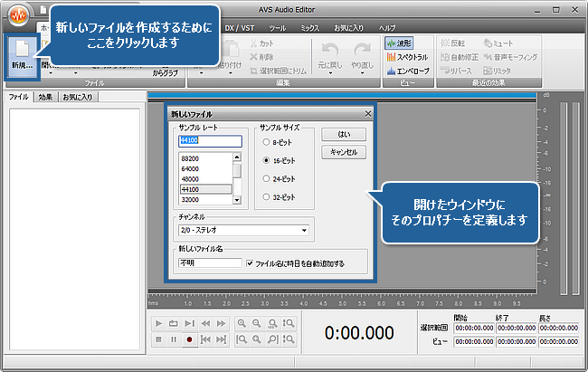Click the horizontal zoom-to-fit magnifier icon

click(272, 323)
